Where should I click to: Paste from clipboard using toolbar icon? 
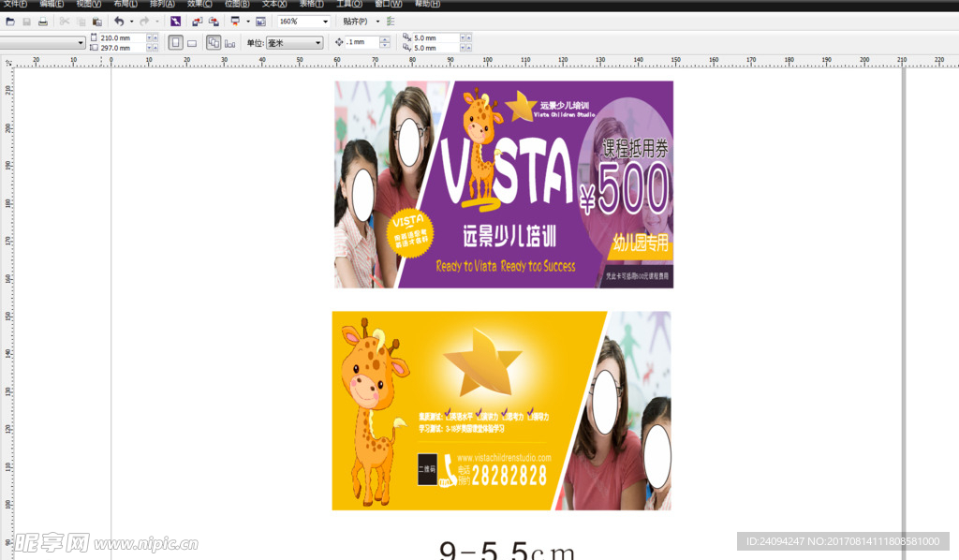point(97,21)
